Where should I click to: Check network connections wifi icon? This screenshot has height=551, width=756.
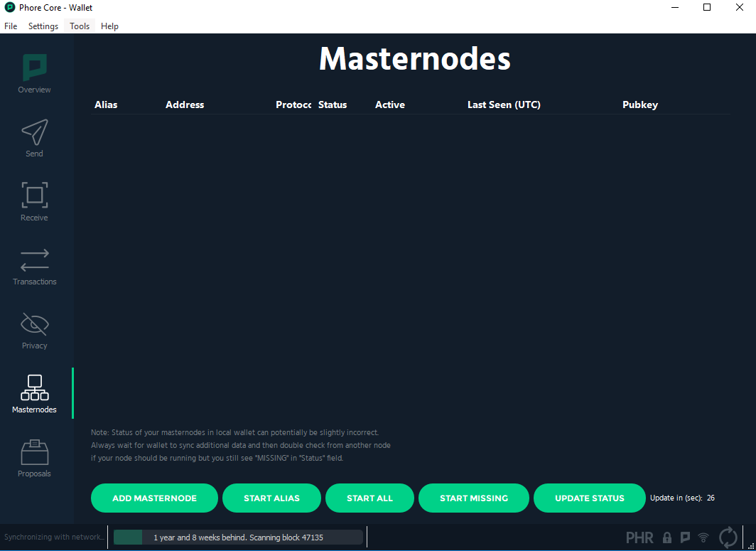pyautogui.click(x=703, y=537)
